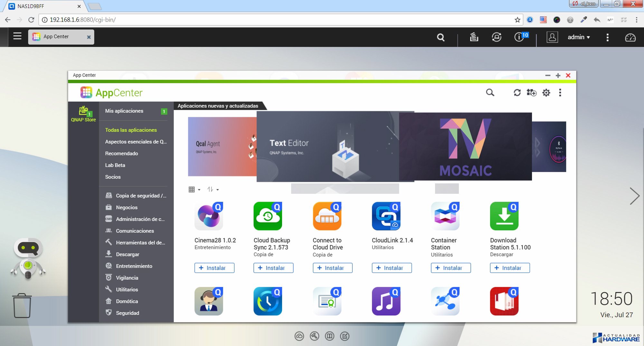Open App Center settings gear

[x=546, y=93]
